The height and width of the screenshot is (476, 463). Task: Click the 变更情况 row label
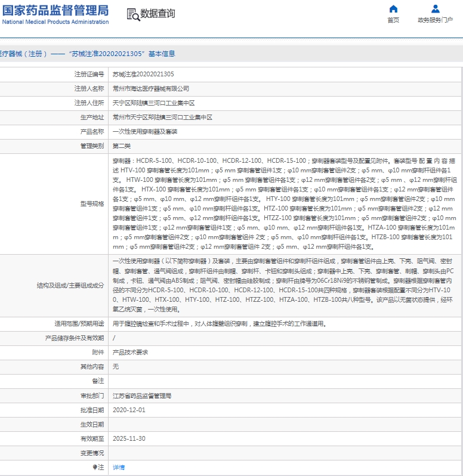pos(92,453)
